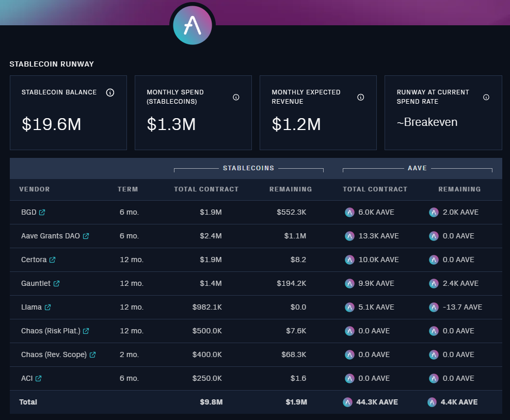The image size is (510, 420).
Task: Click the VENDOR column header
Action: 35,189
